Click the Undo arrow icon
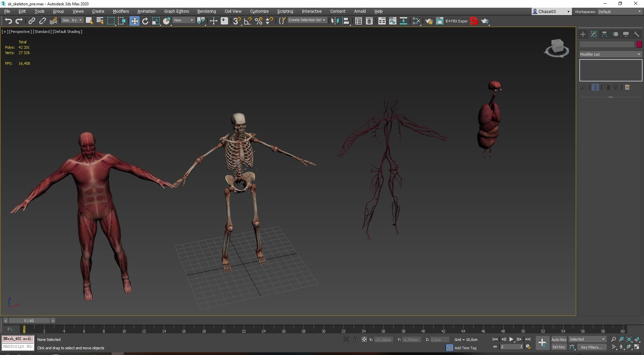 pyautogui.click(x=8, y=21)
